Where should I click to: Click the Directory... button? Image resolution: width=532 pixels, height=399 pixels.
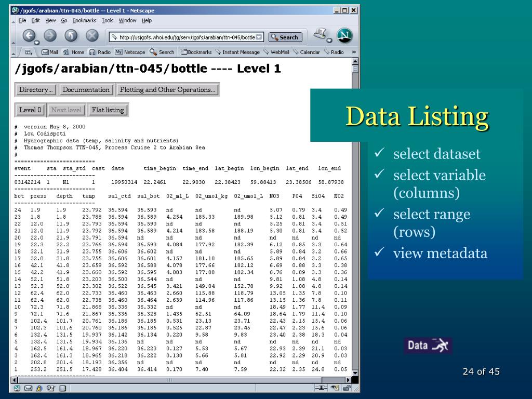tap(36, 89)
